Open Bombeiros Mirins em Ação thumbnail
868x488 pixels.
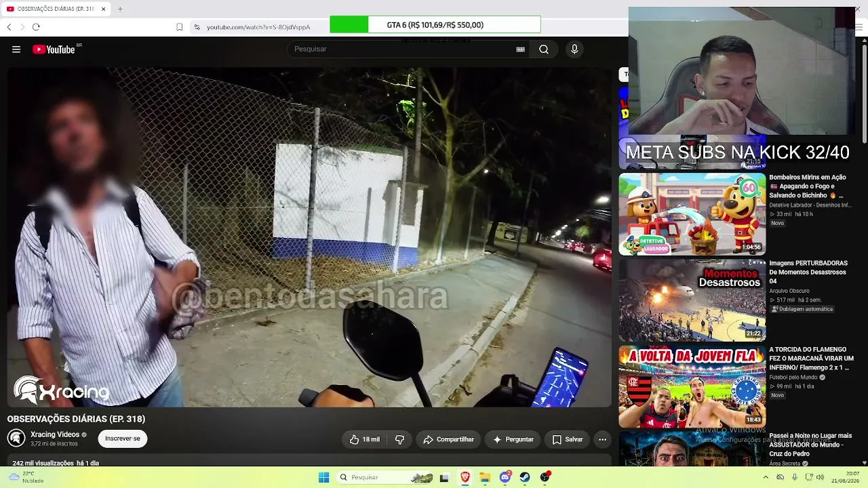tap(692, 214)
